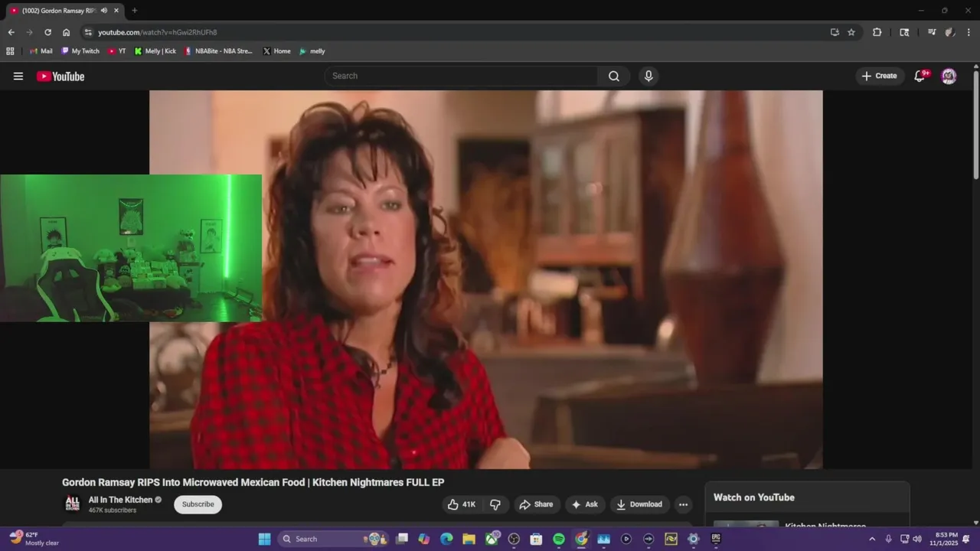Open the Windows Settings gear on taskbar
Viewport: 980px width, 551px height.
coord(694,539)
